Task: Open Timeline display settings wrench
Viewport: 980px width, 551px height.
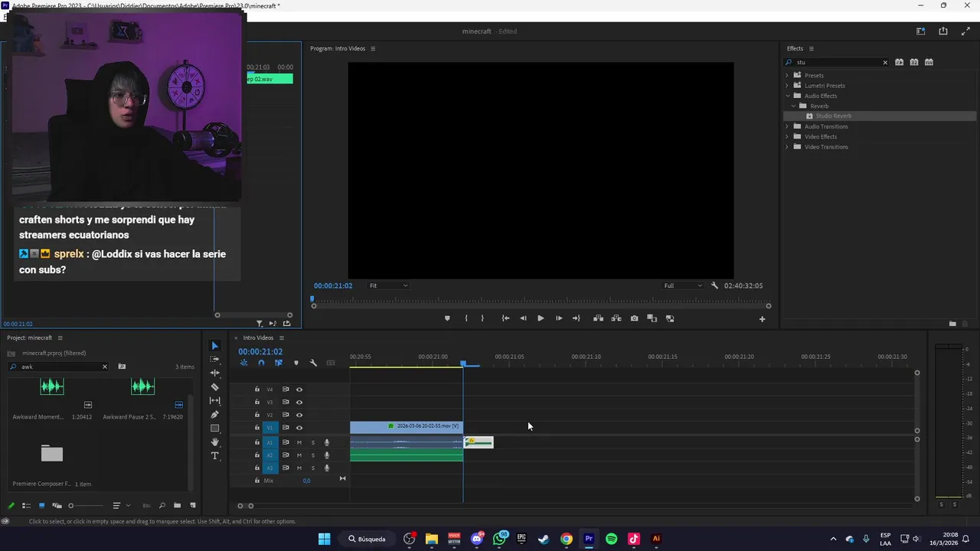Action: pos(313,363)
